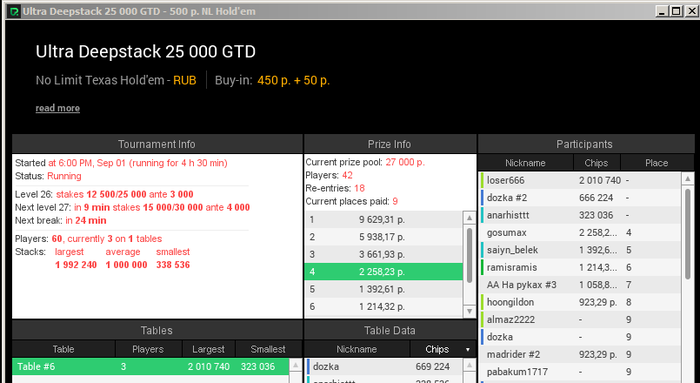Click the green poker app icon in title bar
The image size is (700, 383).
[14, 11]
